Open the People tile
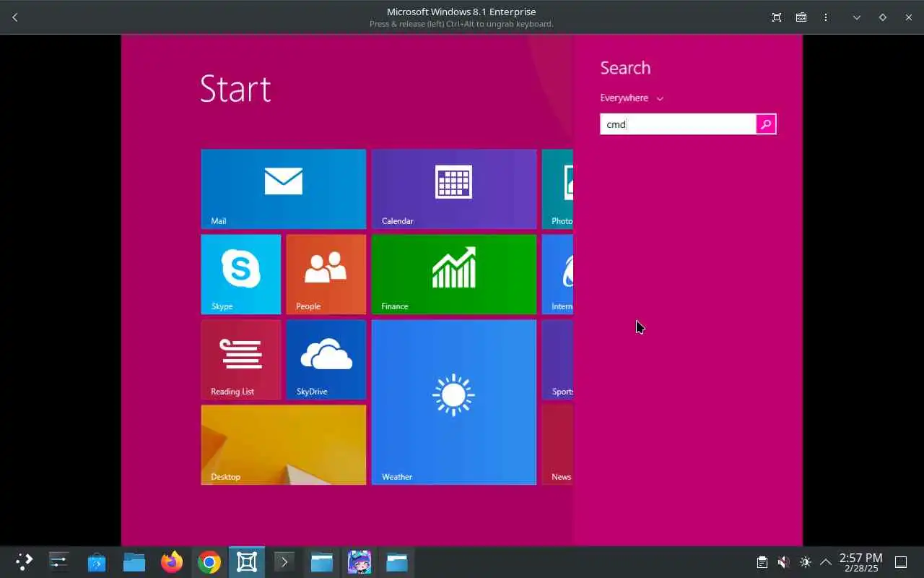Image resolution: width=924 pixels, height=578 pixels. coord(326,275)
